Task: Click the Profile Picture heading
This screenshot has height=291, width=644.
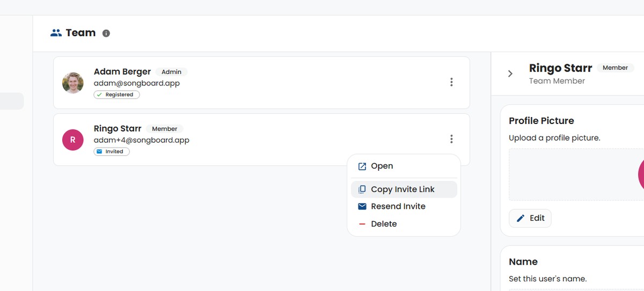Action: [x=541, y=120]
